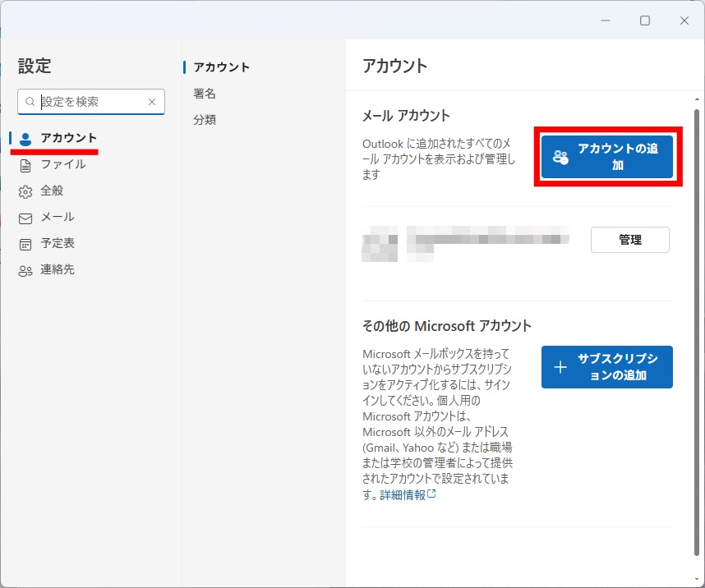The image size is (705, 588).
Task: Click the 管理 (Manage) button
Action: tap(629, 240)
